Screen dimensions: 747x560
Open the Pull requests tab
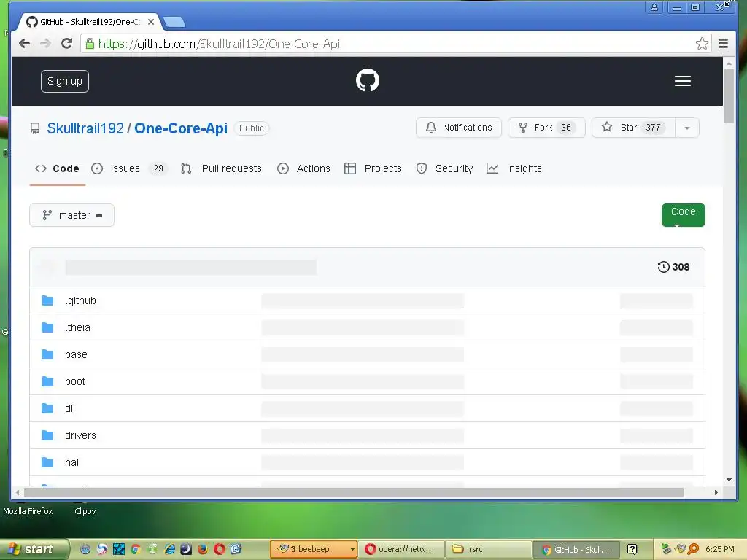pyautogui.click(x=222, y=168)
